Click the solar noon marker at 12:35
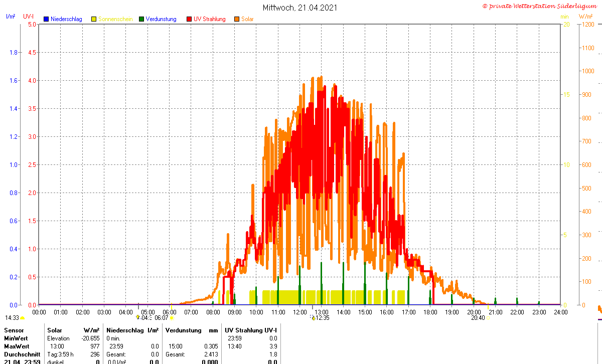Viewport: 602px width, 364px height. [313, 317]
